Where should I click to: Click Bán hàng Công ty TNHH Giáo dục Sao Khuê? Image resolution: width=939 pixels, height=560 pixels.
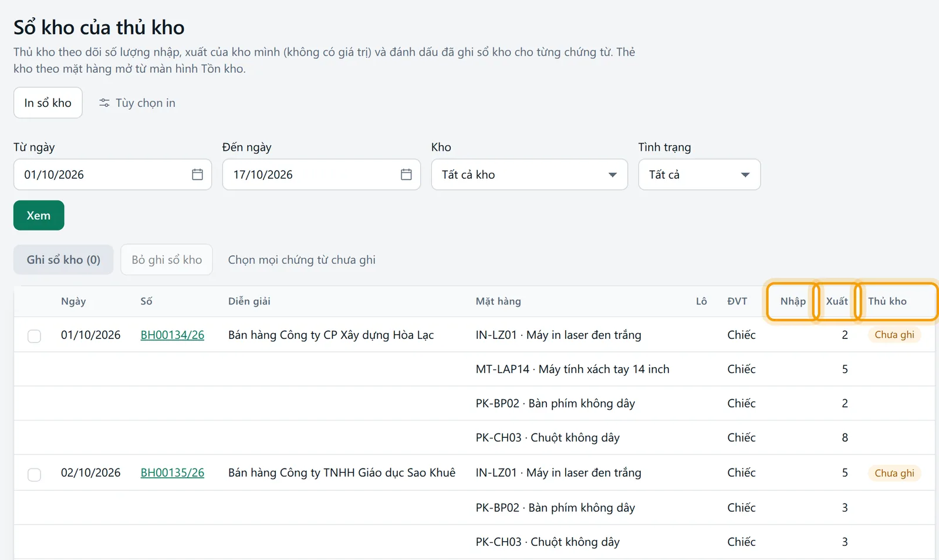coord(342,473)
